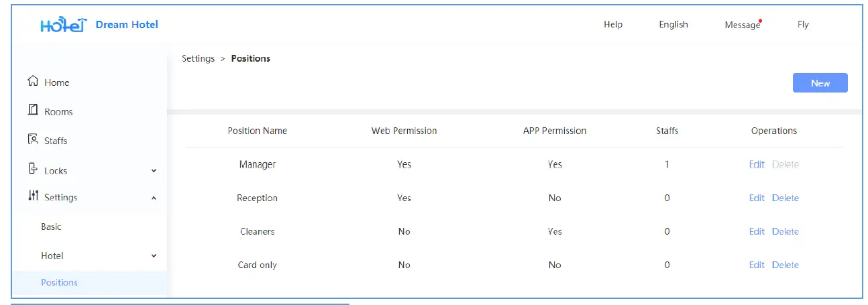Click the Hotel logo icon
The image size is (868, 305).
pos(64,25)
